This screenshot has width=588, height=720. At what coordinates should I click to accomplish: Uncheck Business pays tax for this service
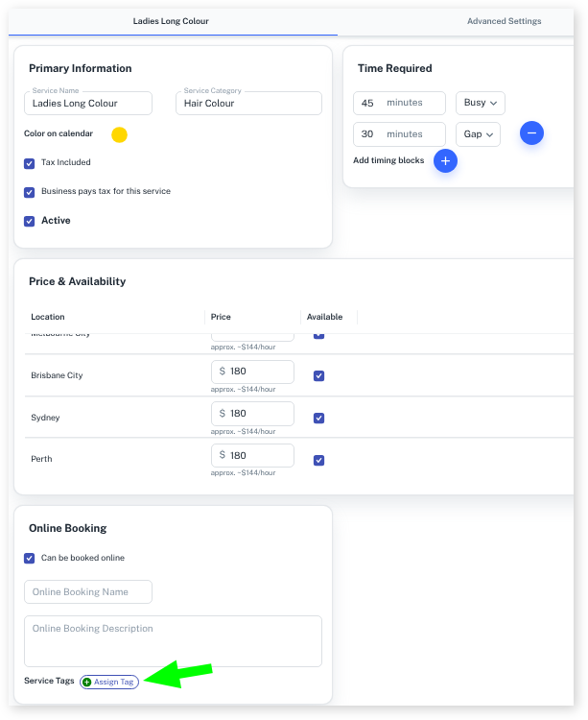click(30, 192)
